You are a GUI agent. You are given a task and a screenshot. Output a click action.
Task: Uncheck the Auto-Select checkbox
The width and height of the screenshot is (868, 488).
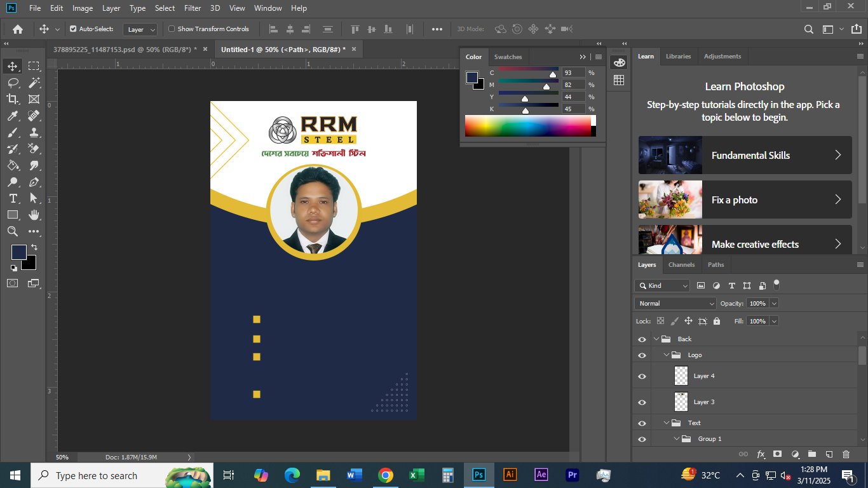pyautogui.click(x=73, y=29)
